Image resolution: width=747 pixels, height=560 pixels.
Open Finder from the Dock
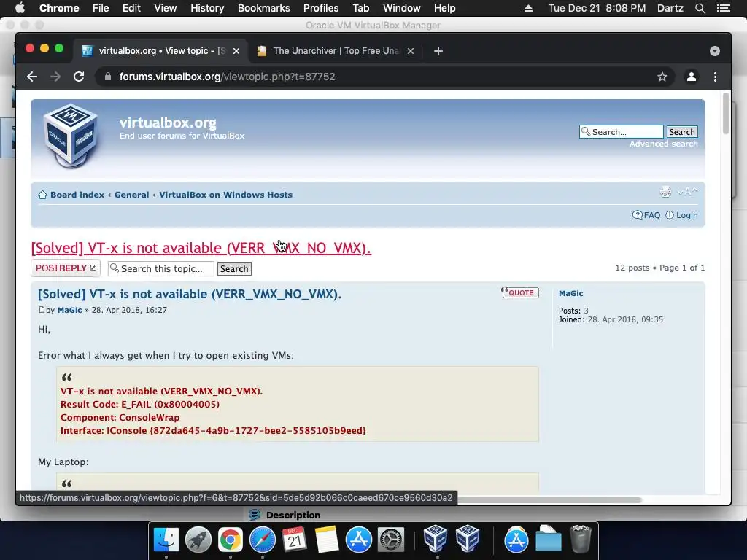(166, 540)
